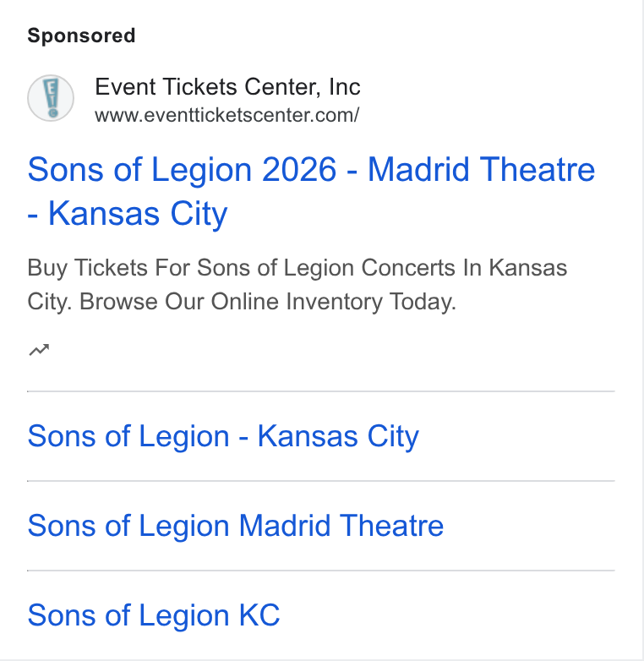The width and height of the screenshot is (644, 661).
Task: Click the year 2026 in the ad headline
Action: pyautogui.click(x=299, y=169)
